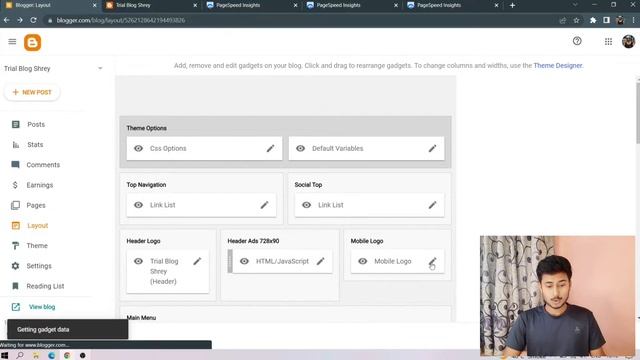Toggle visibility of Css Options gadget
This screenshot has width=640, height=360.
coord(138,148)
